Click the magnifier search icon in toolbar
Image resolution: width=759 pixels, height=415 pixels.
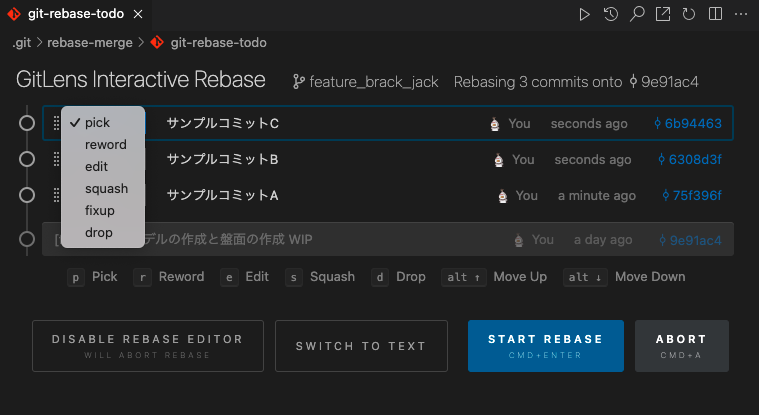[x=637, y=14]
